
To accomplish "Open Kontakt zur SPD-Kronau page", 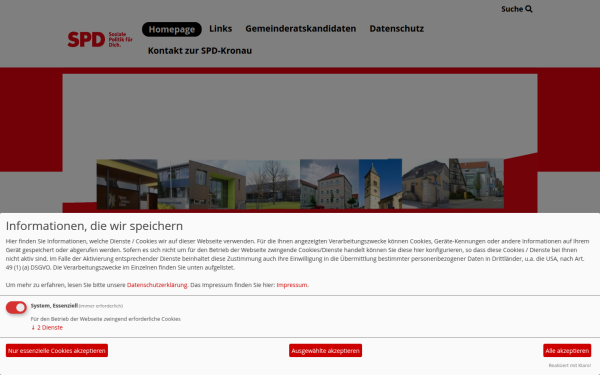I will [x=200, y=51].
